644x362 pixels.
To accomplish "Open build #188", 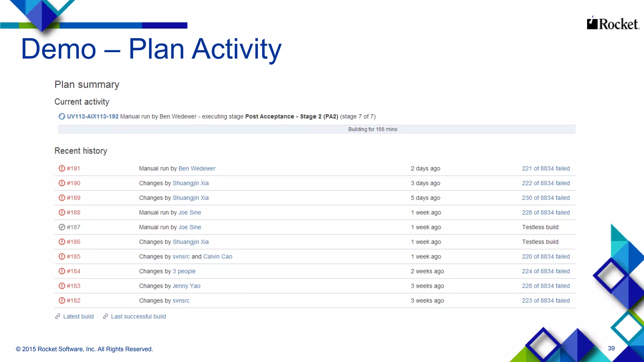I will [74, 212].
